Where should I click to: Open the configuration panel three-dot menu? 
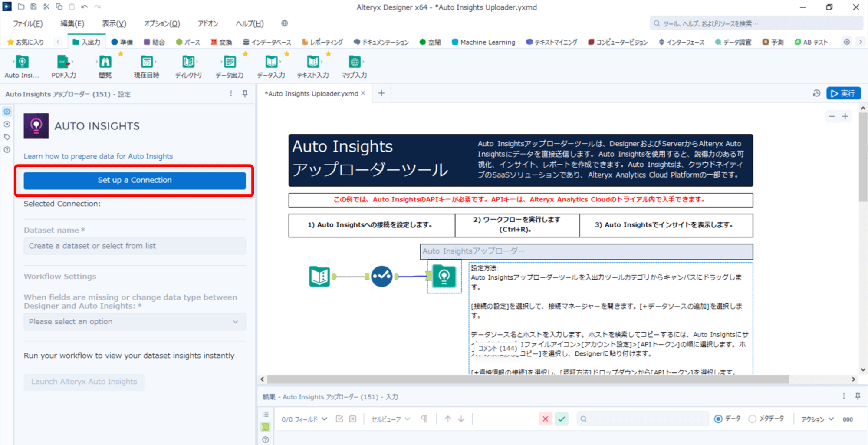[x=231, y=94]
